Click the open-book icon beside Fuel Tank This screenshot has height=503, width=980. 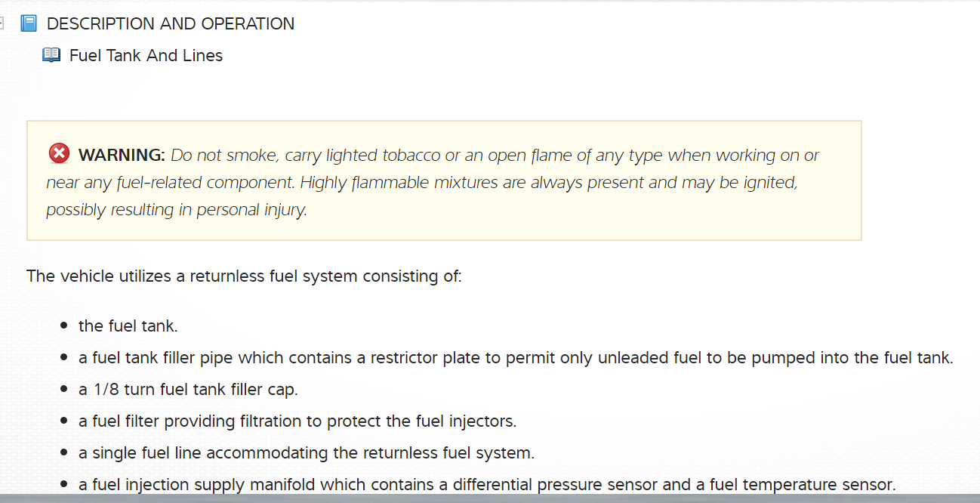51,55
